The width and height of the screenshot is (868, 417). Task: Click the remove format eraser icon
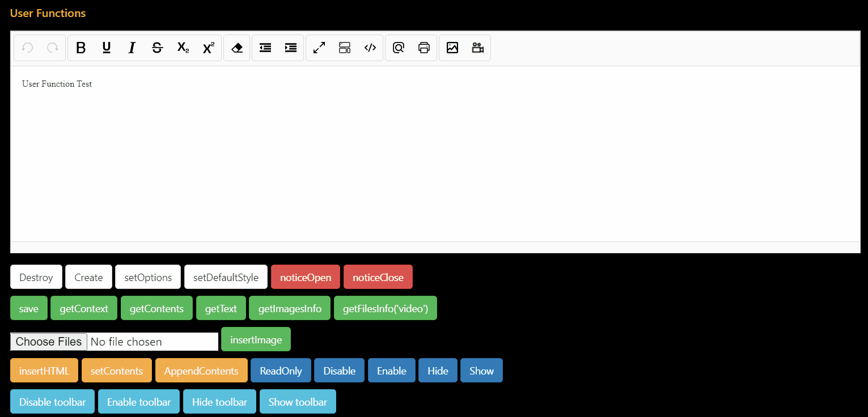click(x=236, y=48)
